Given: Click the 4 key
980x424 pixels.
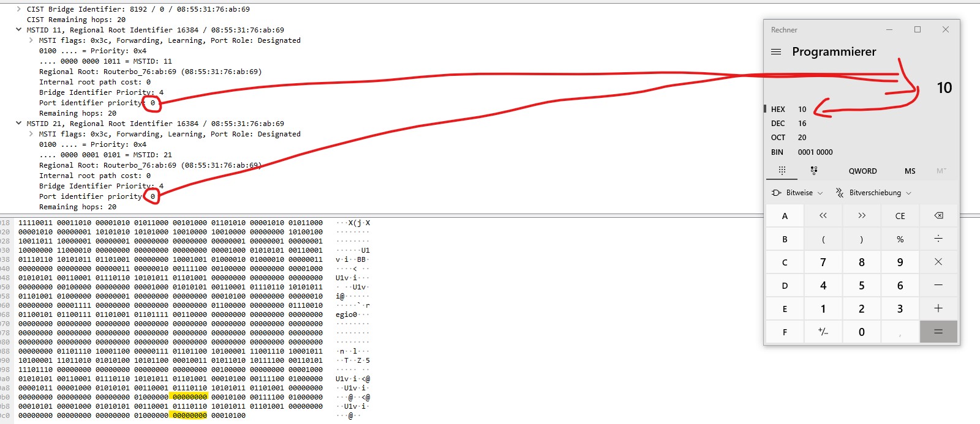Looking at the screenshot, I should tap(823, 285).
